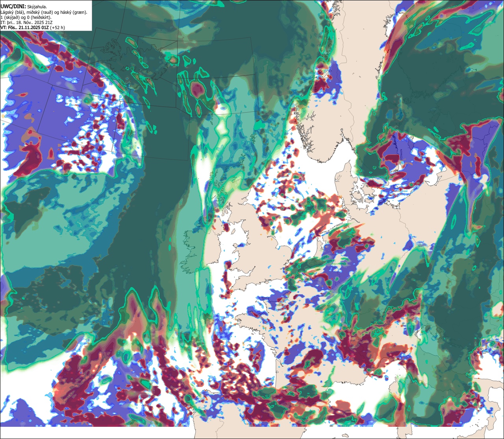504x439 pixels.
Task: Click the valid time "VT: Fös.. 21.11.2025 01Z (+52 h)"
Action: pyautogui.click(x=33, y=28)
